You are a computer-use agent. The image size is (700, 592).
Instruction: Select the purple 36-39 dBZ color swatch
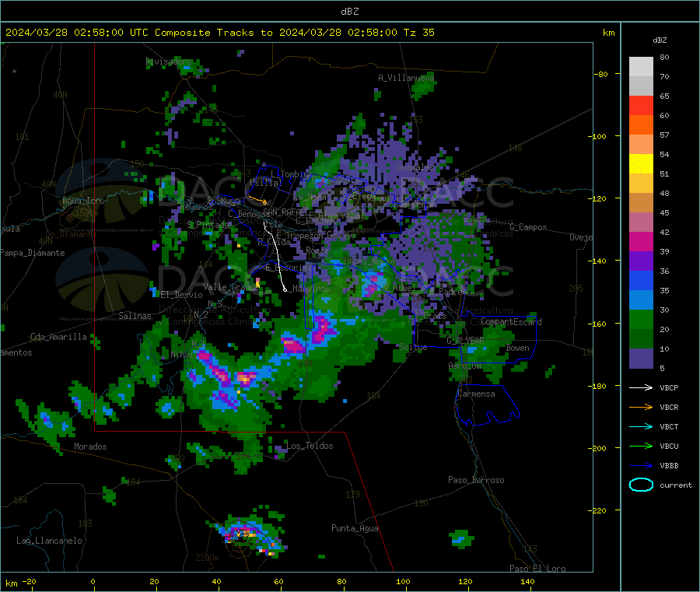(641, 261)
